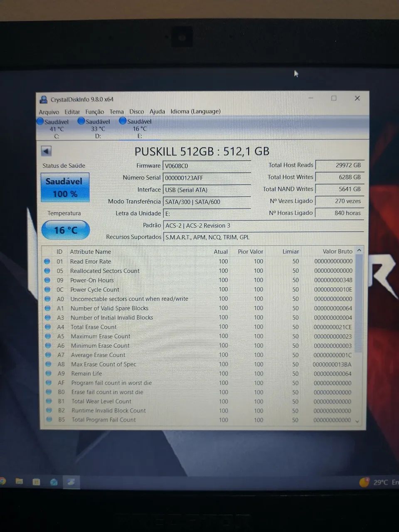Image resolution: width=399 pixels, height=532 pixels.
Task: Click the Limiar column header
Action: 291,251
